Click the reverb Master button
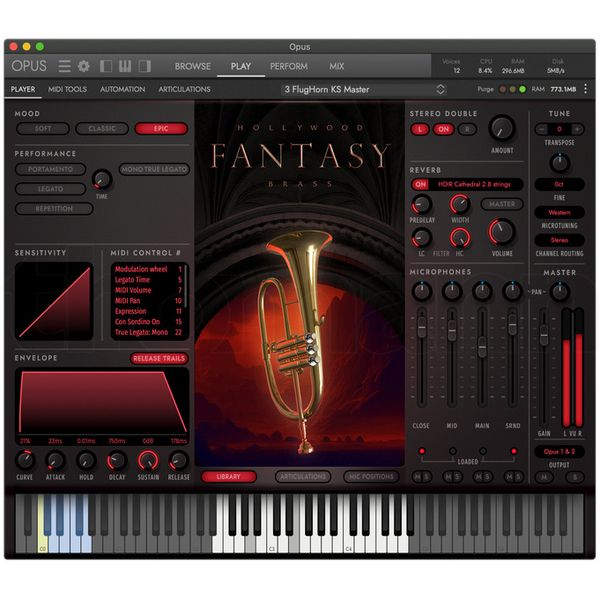This screenshot has height=600, width=600. (x=502, y=204)
